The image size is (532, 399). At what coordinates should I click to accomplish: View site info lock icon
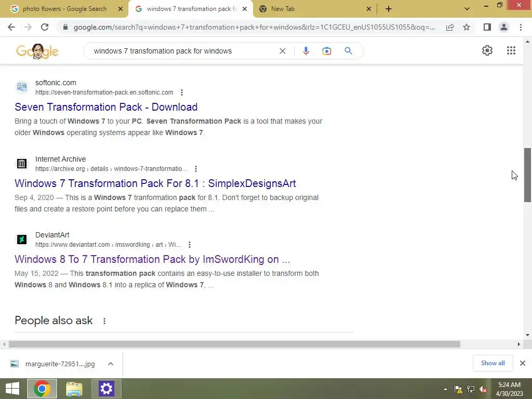(65, 27)
